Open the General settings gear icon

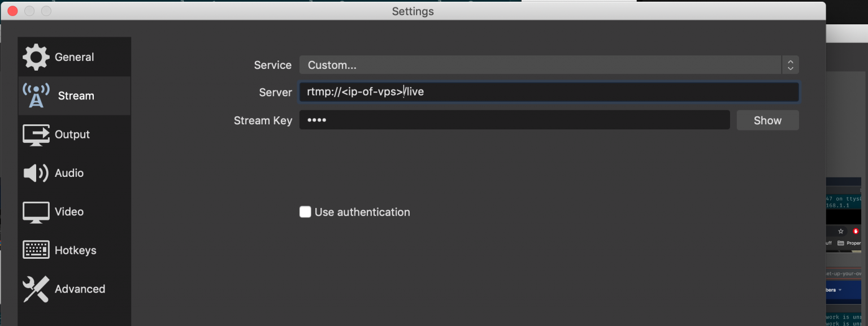click(x=36, y=56)
